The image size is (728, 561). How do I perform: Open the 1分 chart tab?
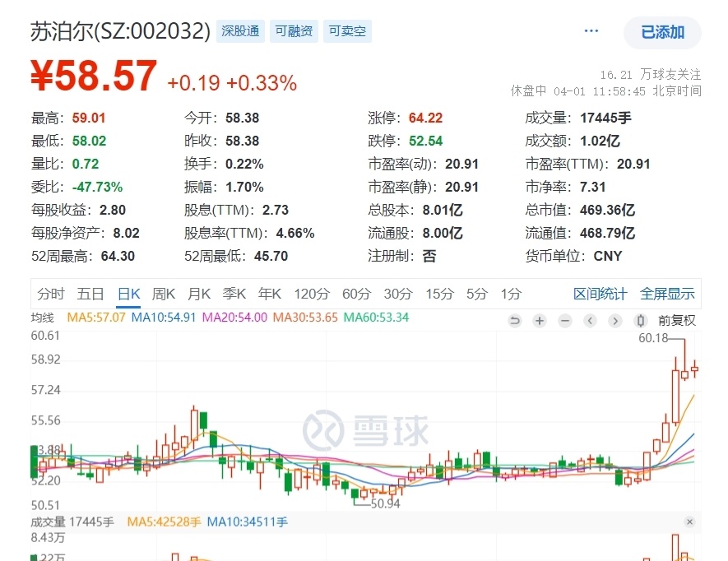click(x=511, y=294)
